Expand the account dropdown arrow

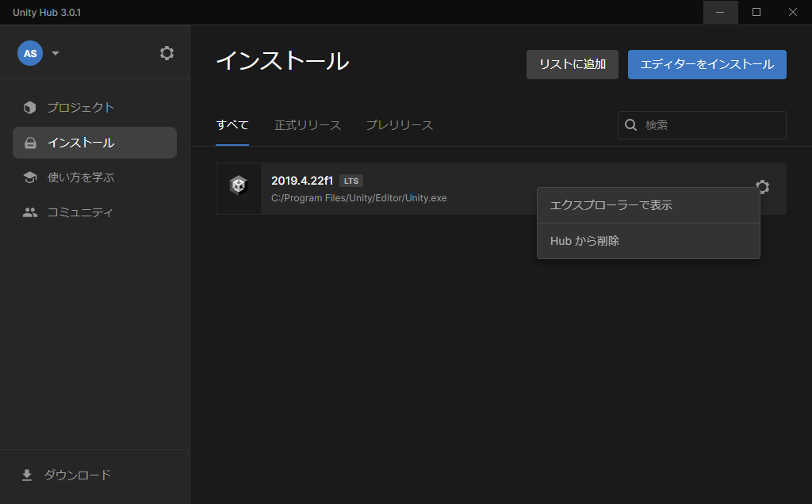pos(56,53)
